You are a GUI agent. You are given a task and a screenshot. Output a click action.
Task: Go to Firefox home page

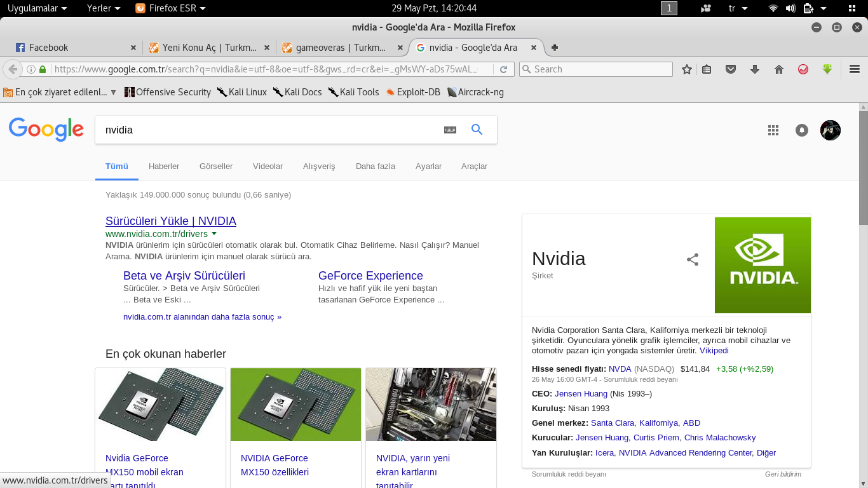779,69
